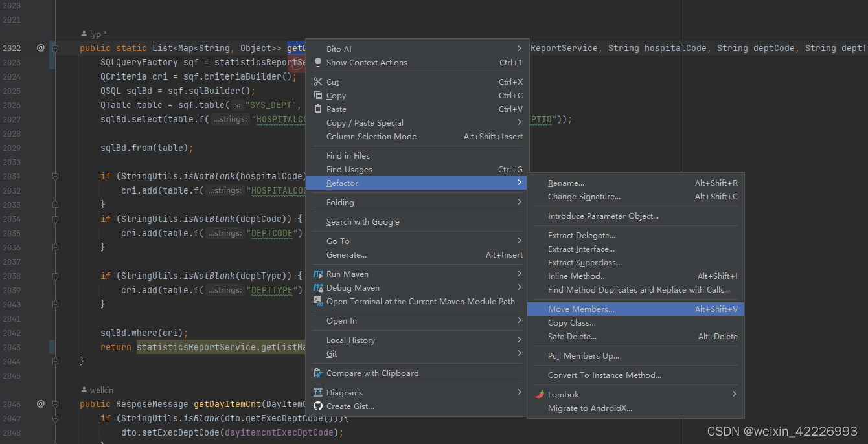This screenshot has width=868, height=444.
Task: Click the GitHub Create Gist icon
Action: 318,406
